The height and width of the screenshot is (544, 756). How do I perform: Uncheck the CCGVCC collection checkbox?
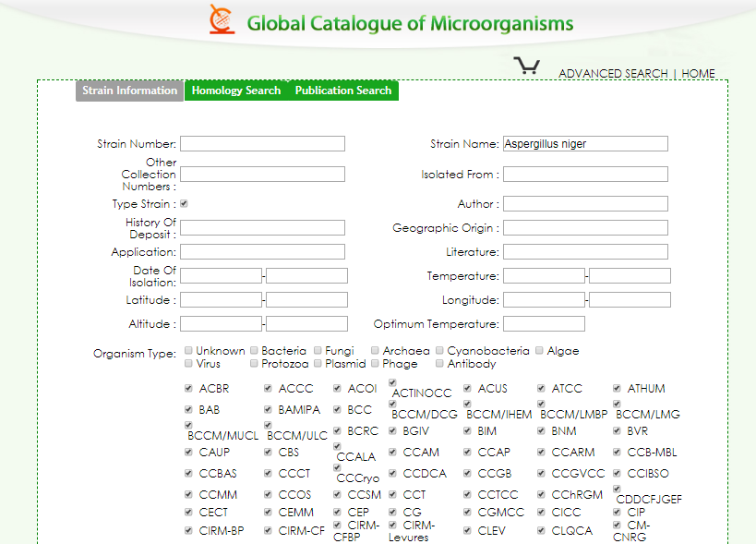(541, 473)
